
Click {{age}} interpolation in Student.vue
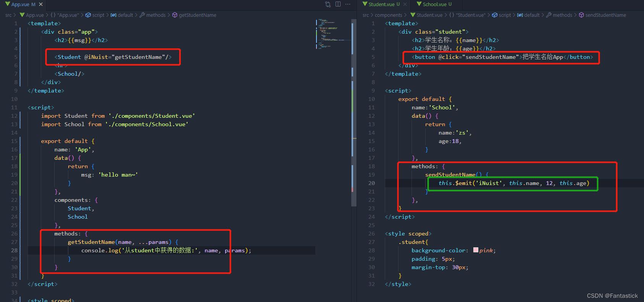[467, 49]
